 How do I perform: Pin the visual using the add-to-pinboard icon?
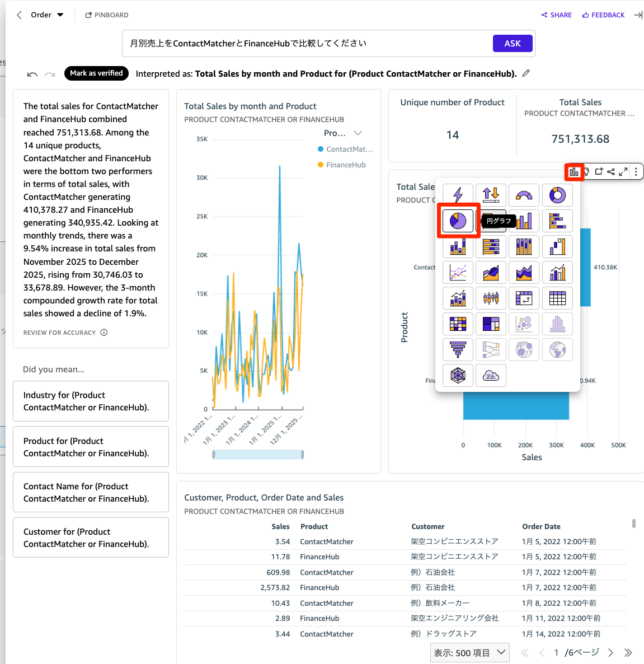click(x=599, y=172)
